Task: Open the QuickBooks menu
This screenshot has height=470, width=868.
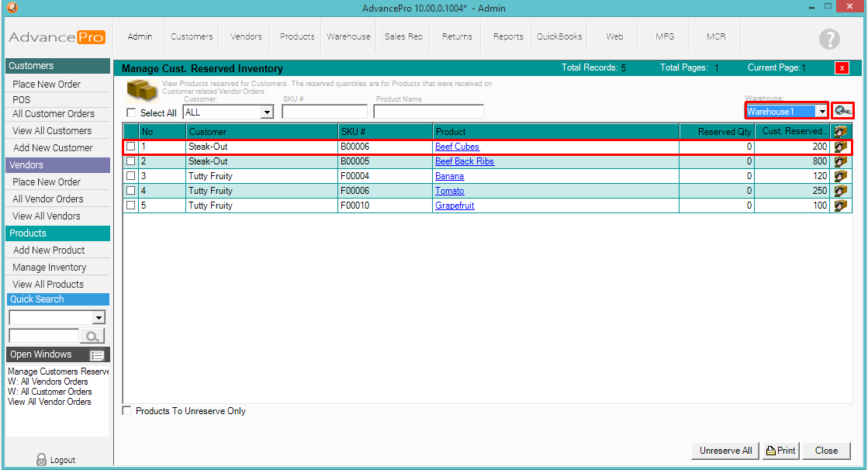Action: [x=559, y=36]
